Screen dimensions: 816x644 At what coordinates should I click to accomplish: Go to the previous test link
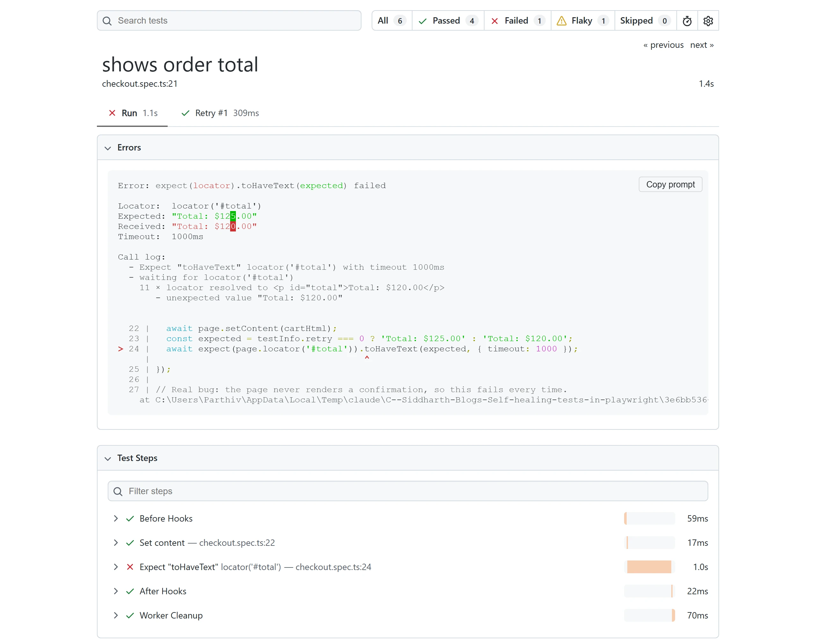(663, 45)
